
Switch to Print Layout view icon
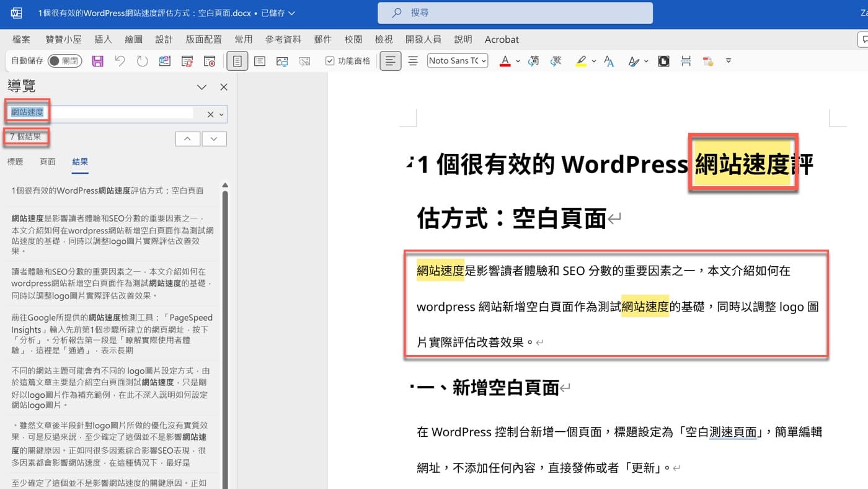(237, 61)
